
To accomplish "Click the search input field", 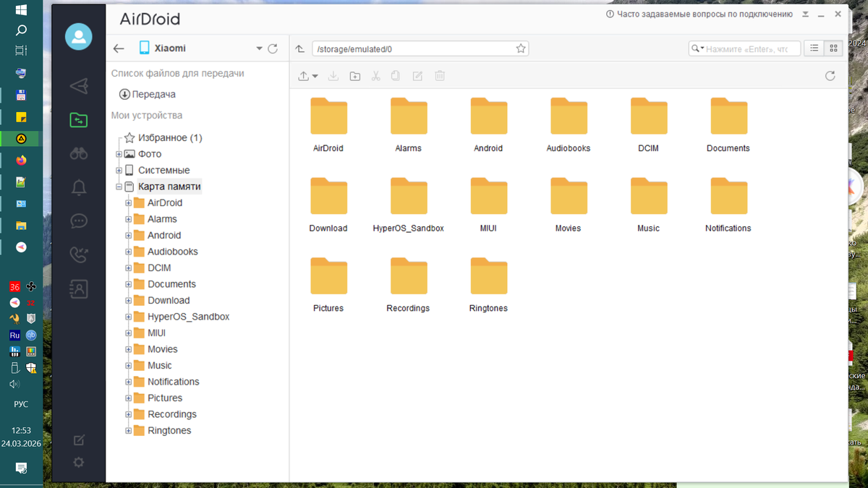I will point(744,48).
